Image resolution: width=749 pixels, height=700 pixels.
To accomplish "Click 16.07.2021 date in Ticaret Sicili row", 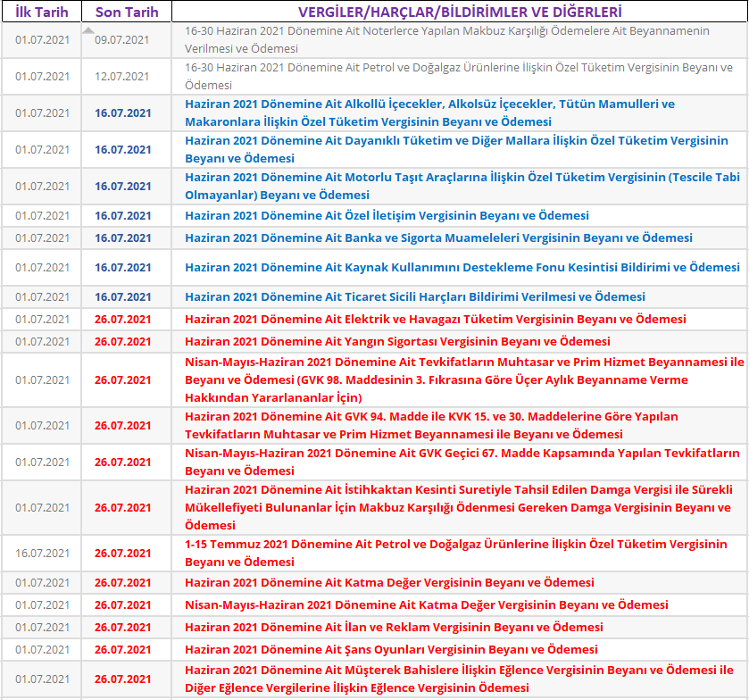I will point(123,297).
